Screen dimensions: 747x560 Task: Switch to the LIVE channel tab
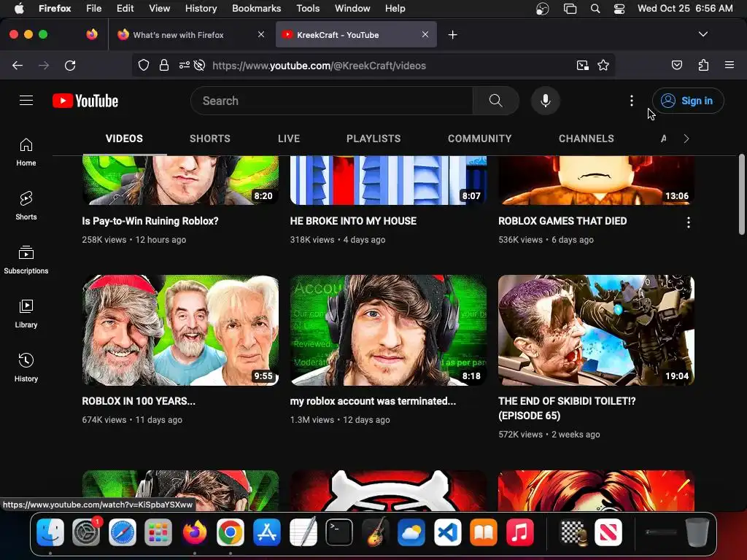[x=289, y=139]
